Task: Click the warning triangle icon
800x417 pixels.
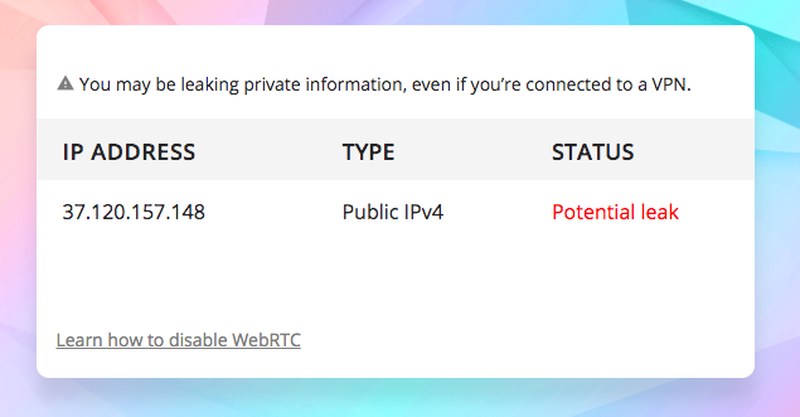Action: (x=65, y=83)
